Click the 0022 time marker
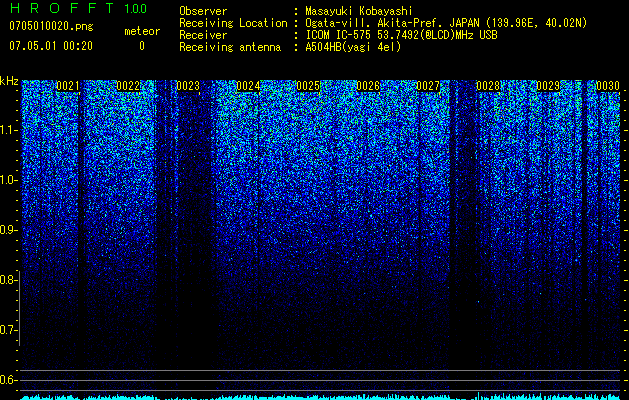The image size is (629, 400). pyautogui.click(x=128, y=86)
